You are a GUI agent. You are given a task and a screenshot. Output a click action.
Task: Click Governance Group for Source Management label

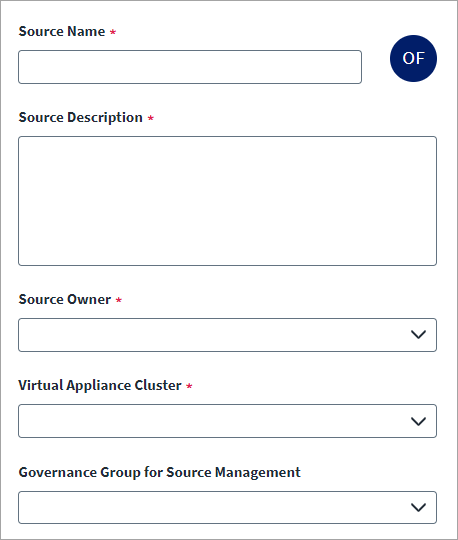tap(159, 472)
